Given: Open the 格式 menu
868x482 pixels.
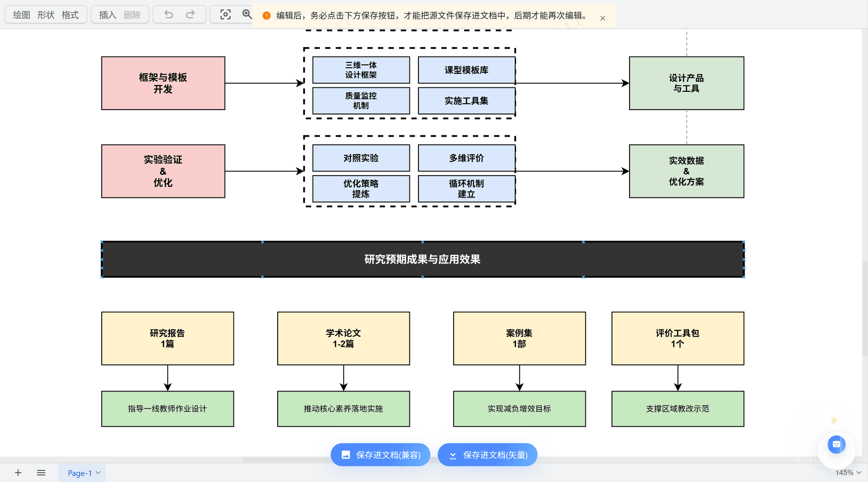Looking at the screenshot, I should click(70, 15).
